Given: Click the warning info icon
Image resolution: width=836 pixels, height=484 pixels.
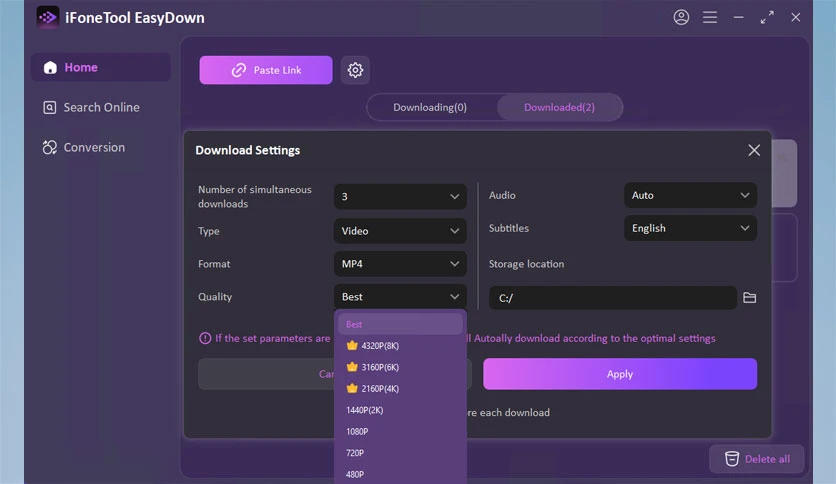Looking at the screenshot, I should [205, 338].
